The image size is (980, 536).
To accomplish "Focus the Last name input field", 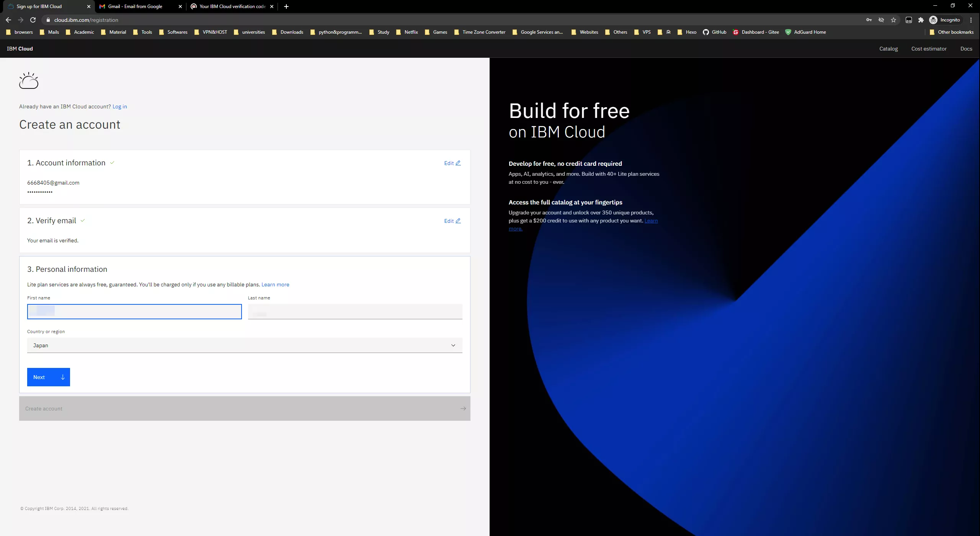I will (x=355, y=312).
